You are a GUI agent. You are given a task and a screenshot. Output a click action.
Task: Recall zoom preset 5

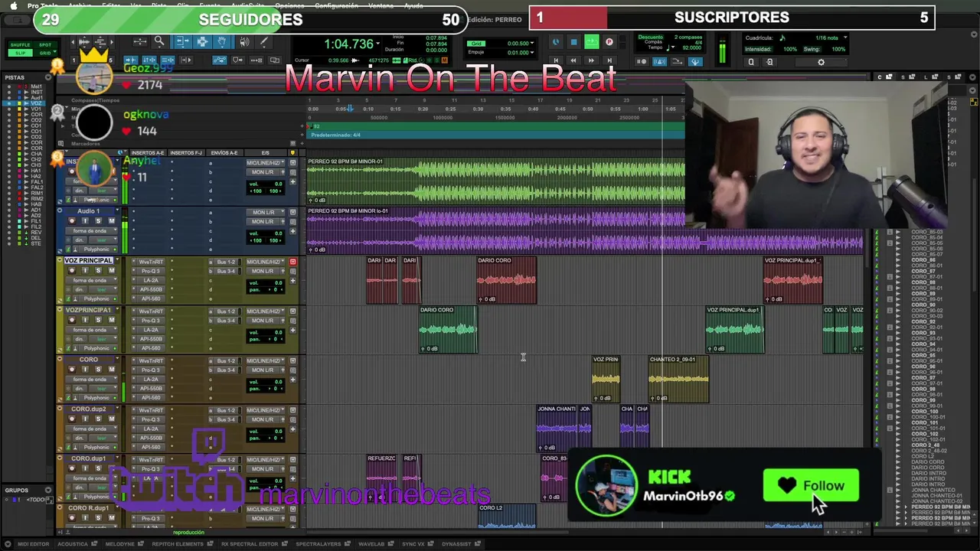[x=110, y=60]
